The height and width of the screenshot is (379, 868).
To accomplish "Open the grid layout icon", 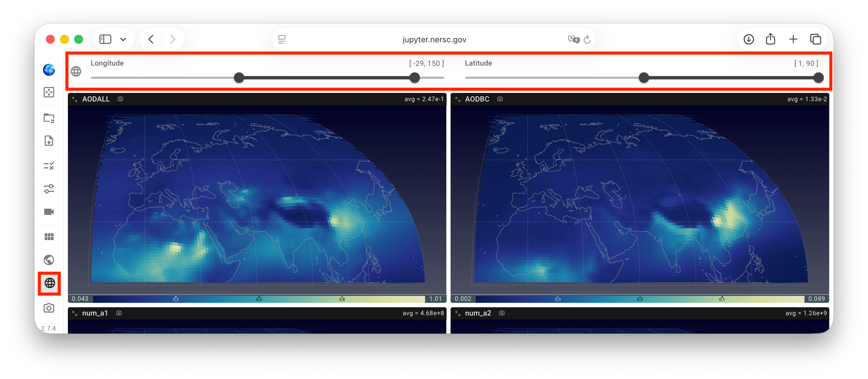I will 49,237.
